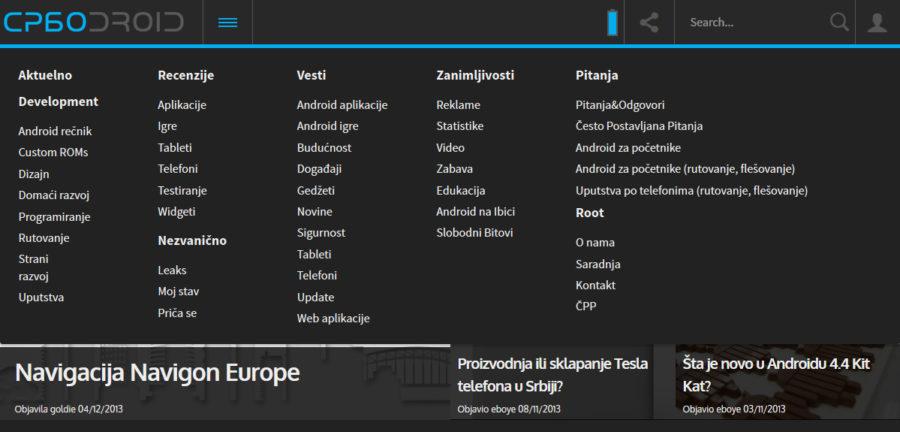Open Tableti under Vesti
This screenshot has width=900, height=432.
coord(314,254)
